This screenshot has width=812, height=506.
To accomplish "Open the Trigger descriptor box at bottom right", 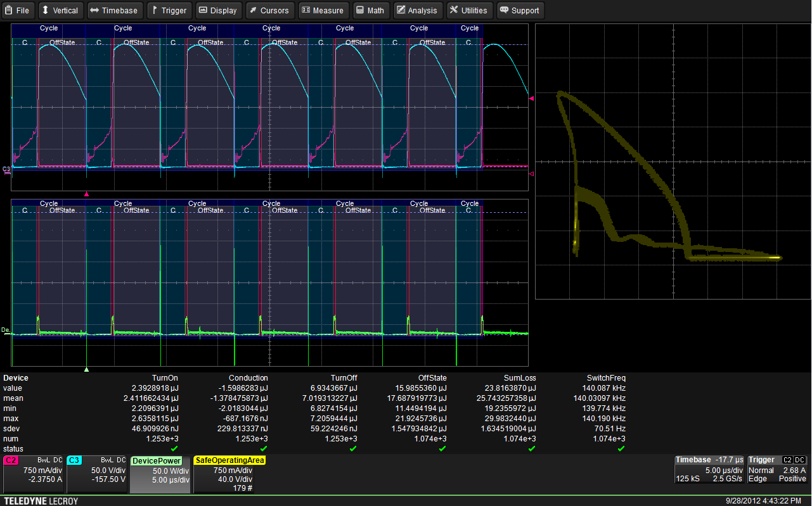I will [x=777, y=469].
